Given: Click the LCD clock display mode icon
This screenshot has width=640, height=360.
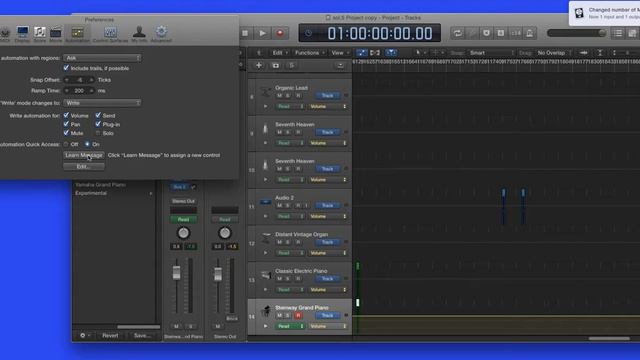Looking at the screenshot, I should pyautogui.click(x=309, y=33).
